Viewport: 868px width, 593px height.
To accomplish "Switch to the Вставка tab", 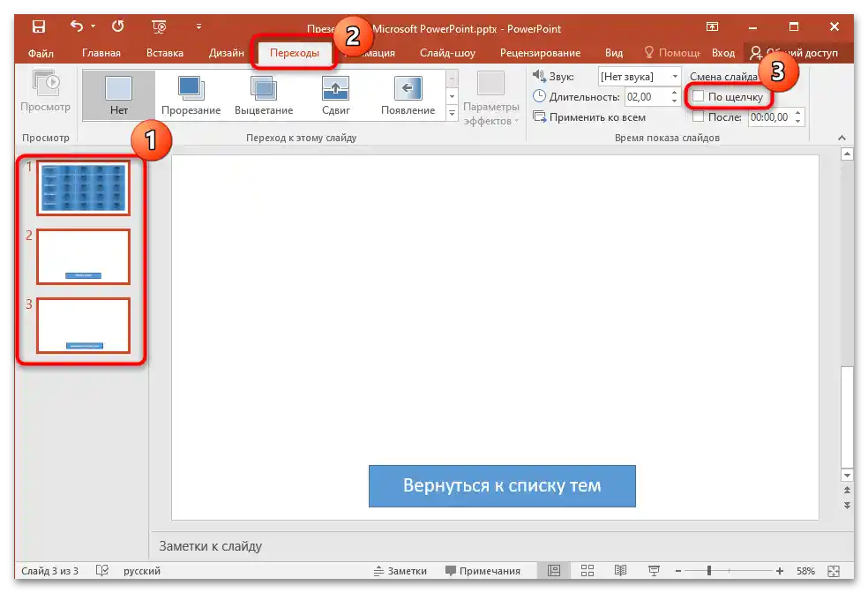I will (164, 53).
